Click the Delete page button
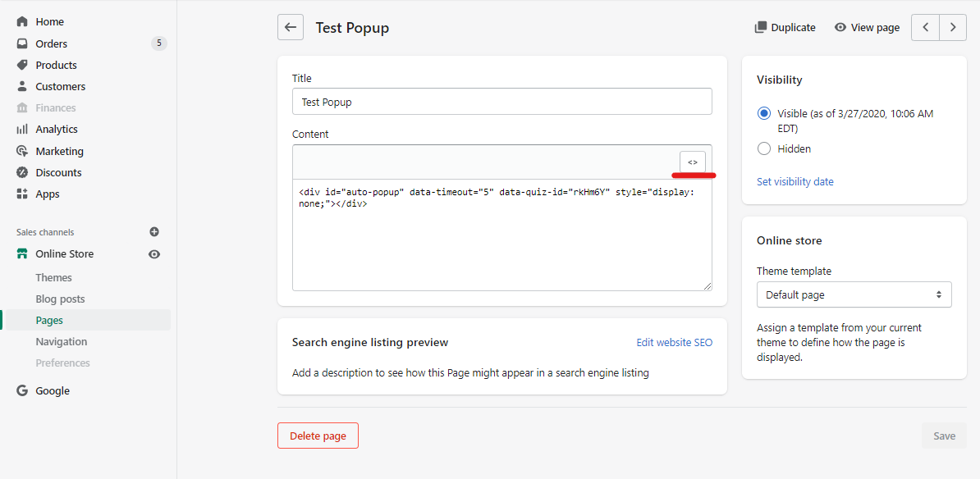Image resolution: width=980 pixels, height=479 pixels. (318, 436)
